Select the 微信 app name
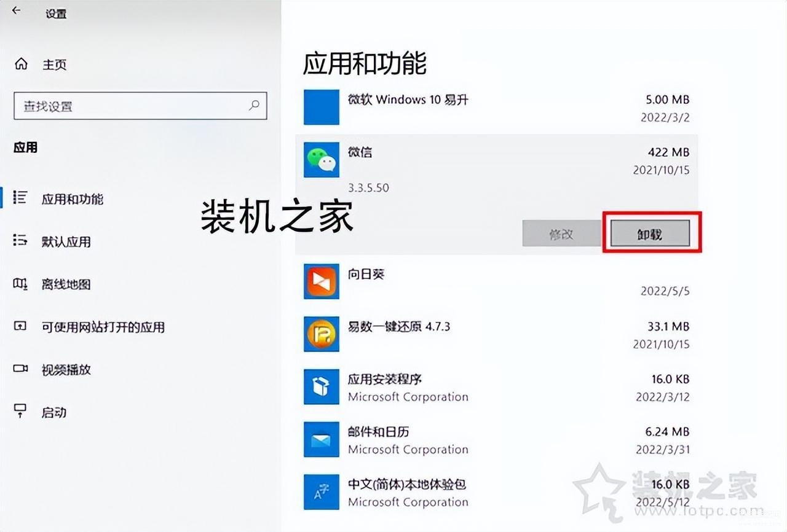This screenshot has width=787, height=532. coord(360,152)
